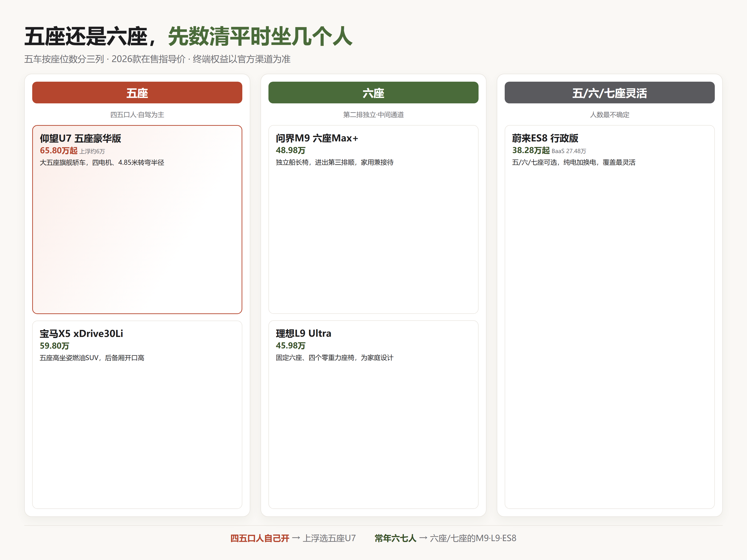Click the green 六座 column header
747x560 pixels.
(373, 92)
